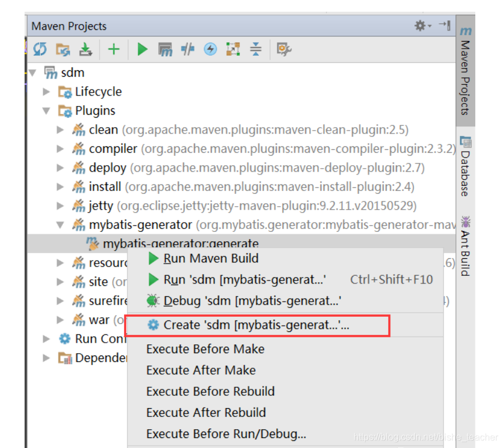Viewport: 504px width, 448px height.
Task: Choose Execute Before Make
Action: click(285, 349)
